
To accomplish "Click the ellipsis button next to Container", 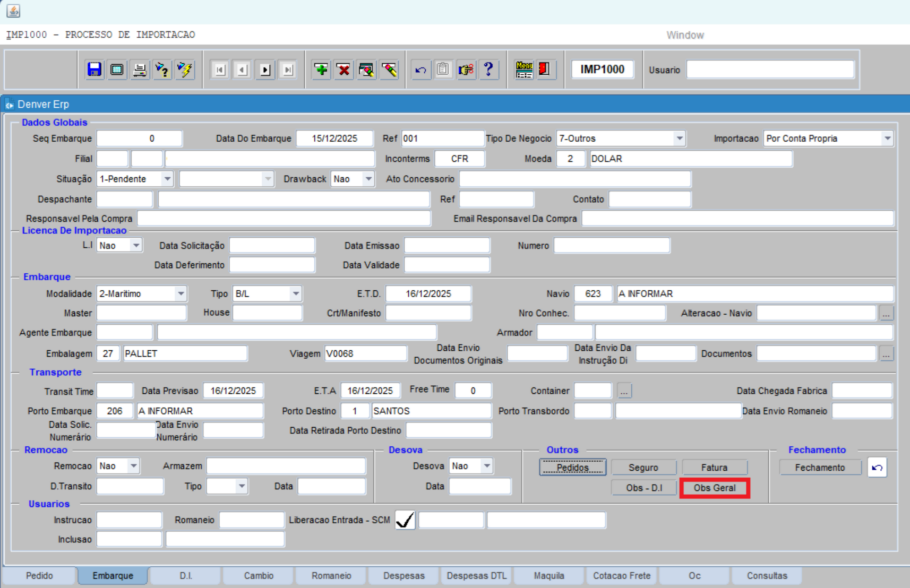I will click(x=624, y=391).
